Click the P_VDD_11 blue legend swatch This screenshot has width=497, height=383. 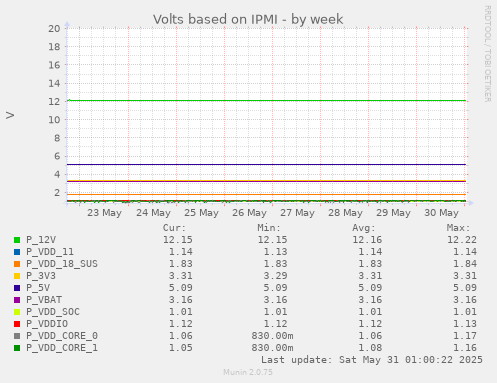pyautogui.click(x=17, y=252)
